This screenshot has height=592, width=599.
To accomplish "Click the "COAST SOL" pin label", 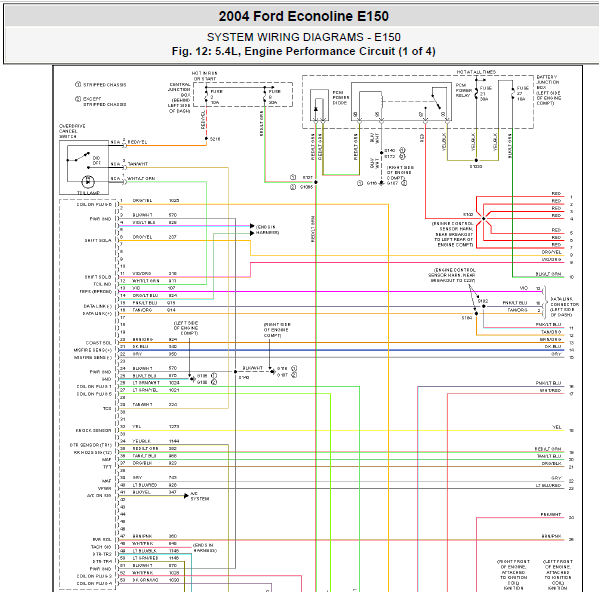I will [99, 343].
